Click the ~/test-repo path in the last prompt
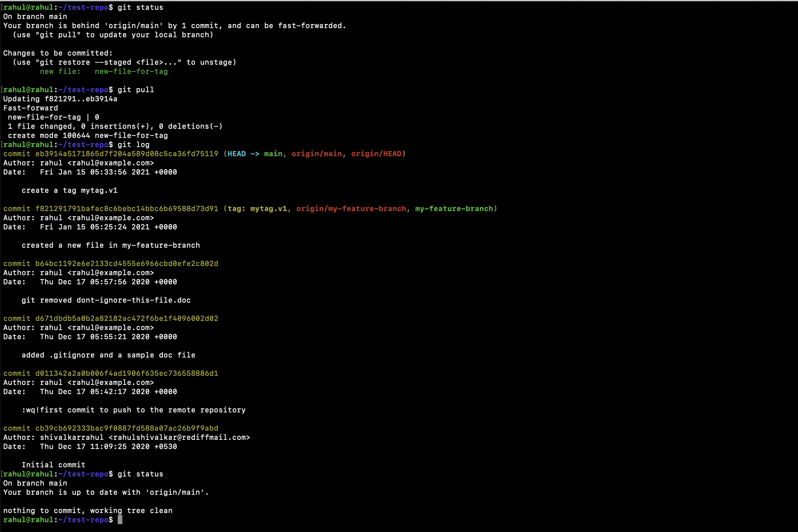 click(x=83, y=520)
